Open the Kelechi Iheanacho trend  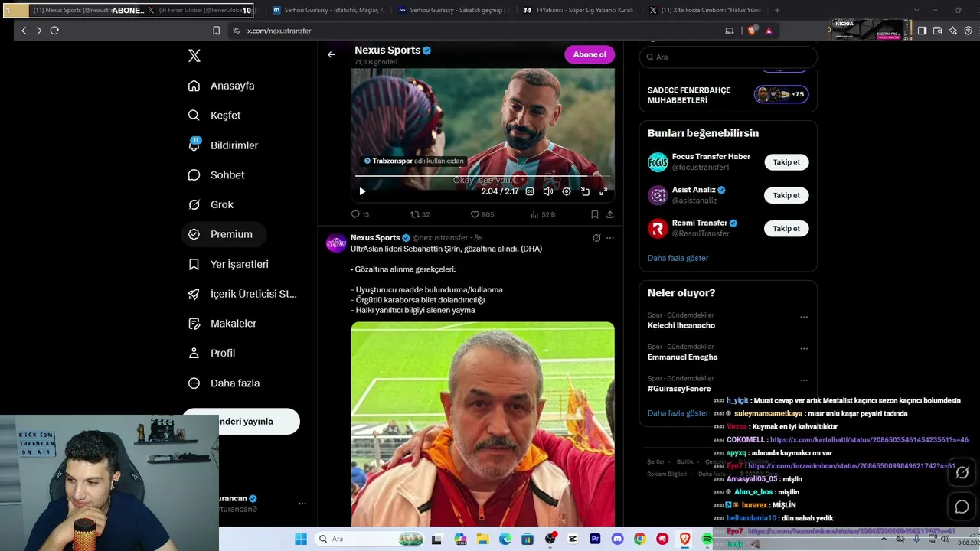click(681, 325)
